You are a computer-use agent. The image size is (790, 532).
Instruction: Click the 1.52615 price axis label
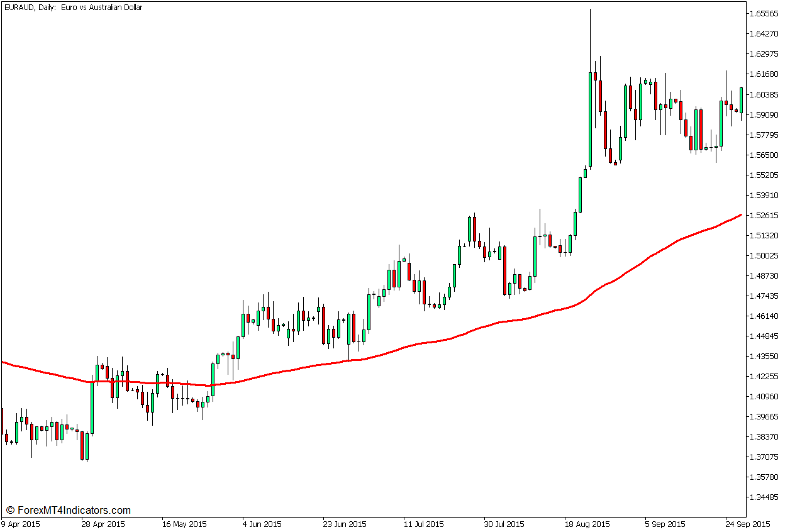click(765, 215)
